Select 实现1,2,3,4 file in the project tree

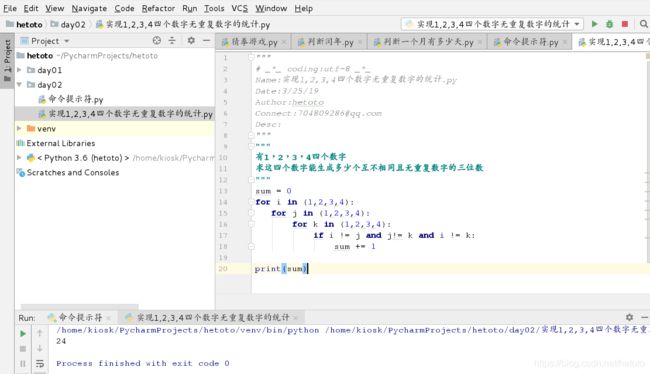click(126, 114)
